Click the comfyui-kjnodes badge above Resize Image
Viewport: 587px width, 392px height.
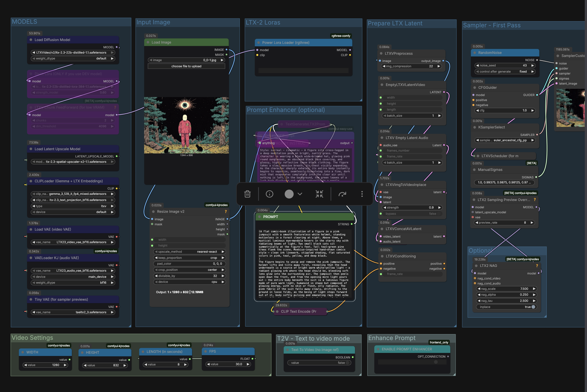point(216,205)
